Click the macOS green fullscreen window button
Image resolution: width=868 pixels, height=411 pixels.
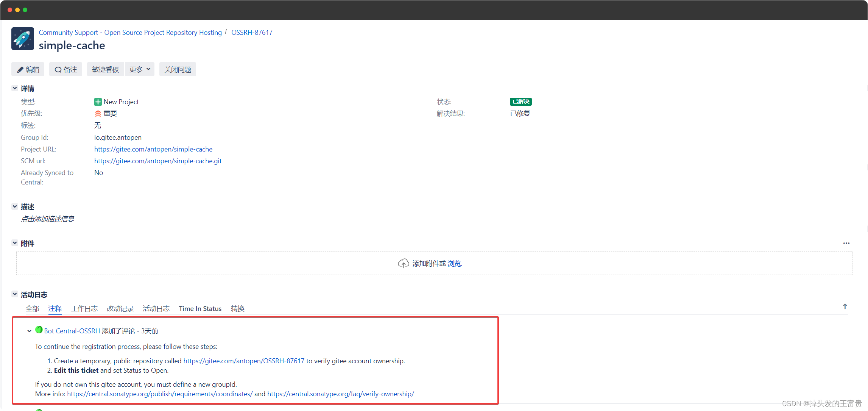point(25,10)
